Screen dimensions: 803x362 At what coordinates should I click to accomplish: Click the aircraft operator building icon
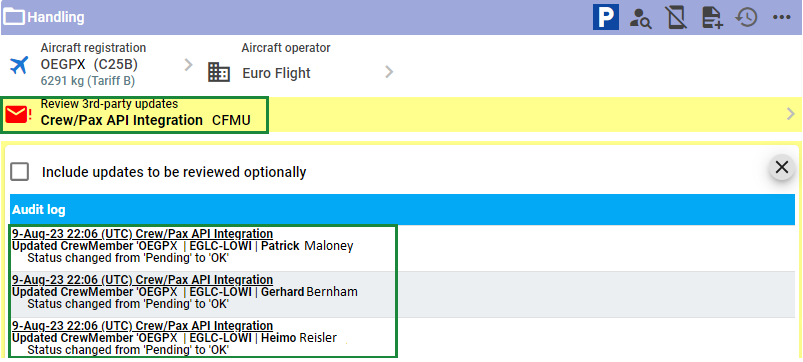point(219,72)
